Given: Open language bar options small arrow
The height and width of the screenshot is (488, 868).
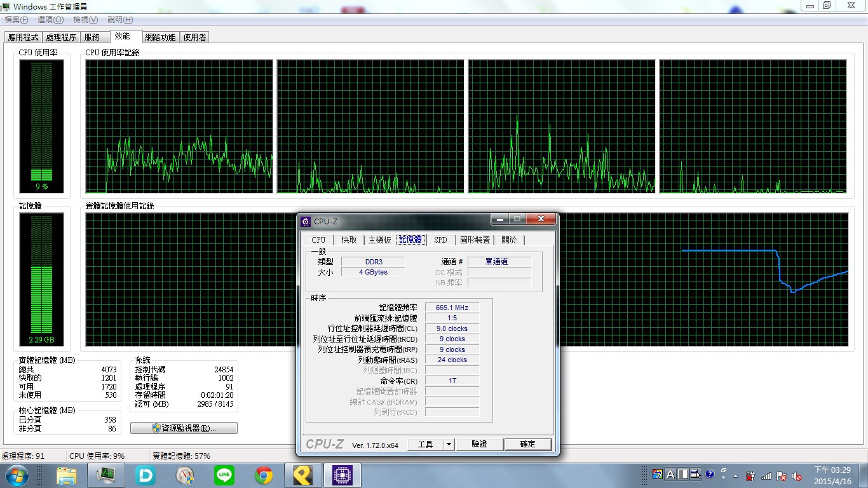Looking at the screenshot, I should point(722,476).
